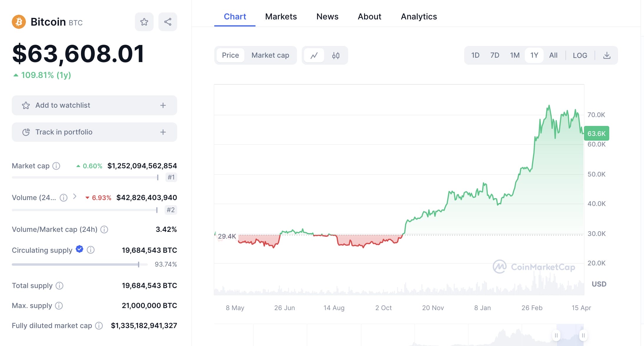
Task: Open Volume/Market cap (24h) info icon
Action: (x=104, y=229)
